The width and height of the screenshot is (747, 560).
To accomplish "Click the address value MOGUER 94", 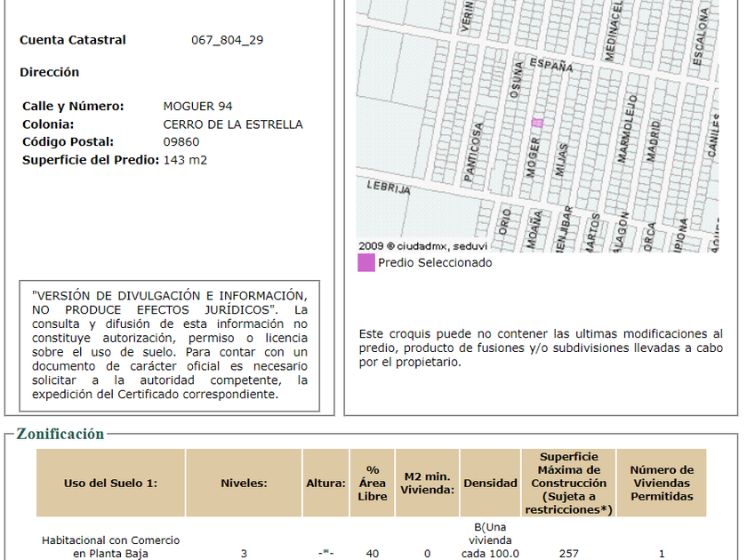I will point(197,107).
